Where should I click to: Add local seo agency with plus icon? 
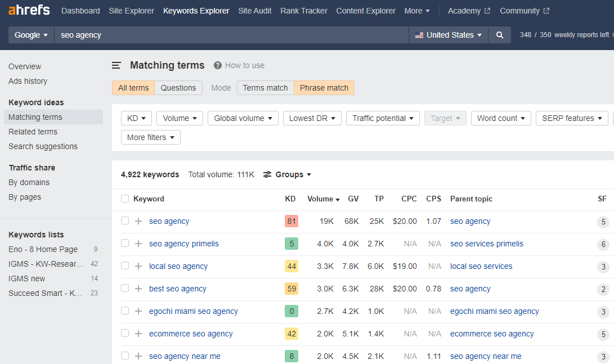tap(138, 266)
